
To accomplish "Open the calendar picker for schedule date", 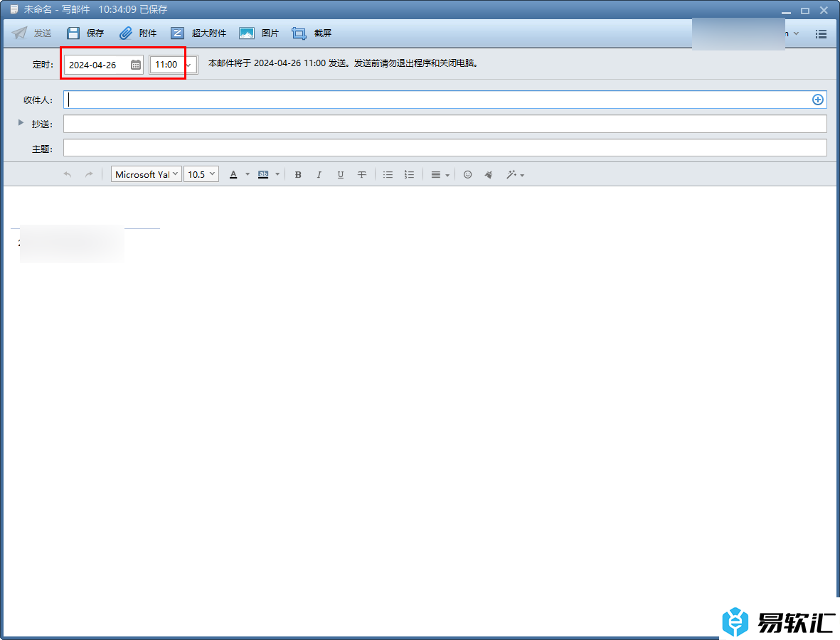I will point(136,65).
